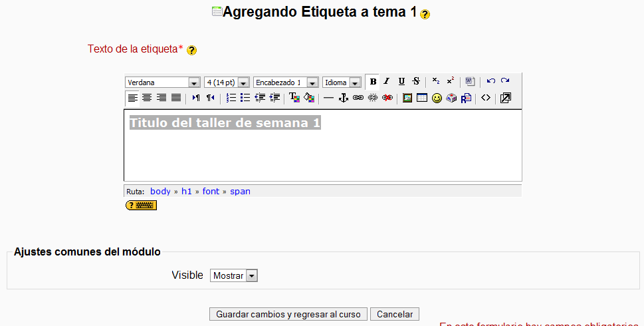Viewport: 644px width, 326px height.
Task: Insert a table into the label
Action: tap(422, 98)
